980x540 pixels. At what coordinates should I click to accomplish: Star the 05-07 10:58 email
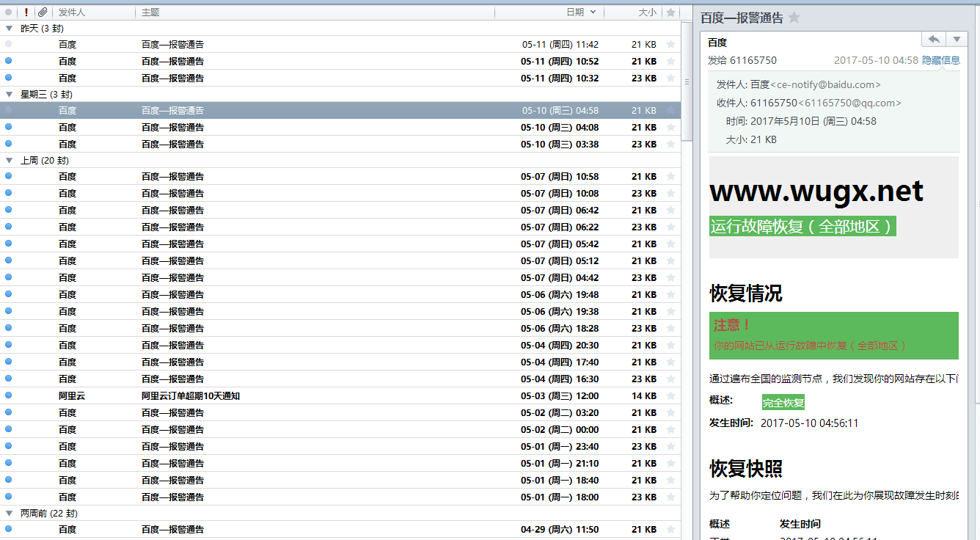pyautogui.click(x=670, y=176)
